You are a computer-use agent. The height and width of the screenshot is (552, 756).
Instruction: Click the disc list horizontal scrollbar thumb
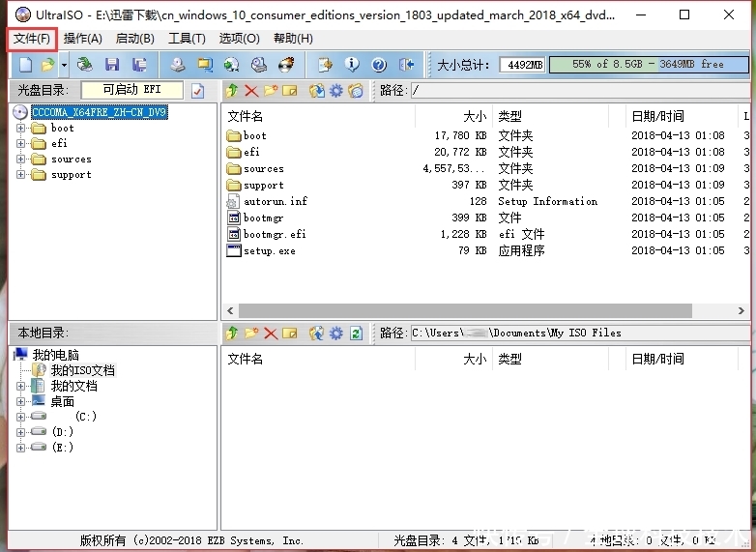click(465, 311)
